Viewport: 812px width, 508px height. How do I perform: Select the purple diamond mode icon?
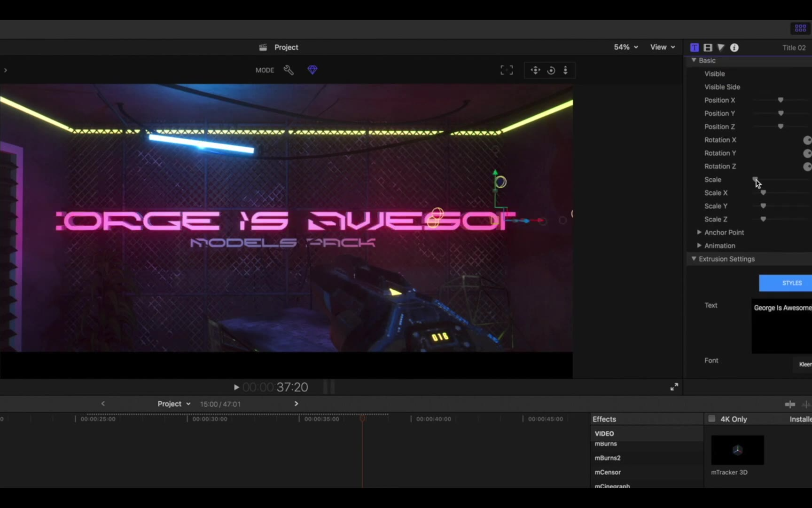click(312, 70)
